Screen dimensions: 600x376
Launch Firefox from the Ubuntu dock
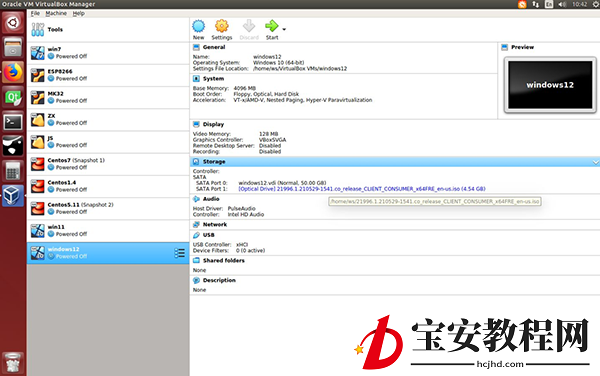pyautogui.click(x=13, y=72)
